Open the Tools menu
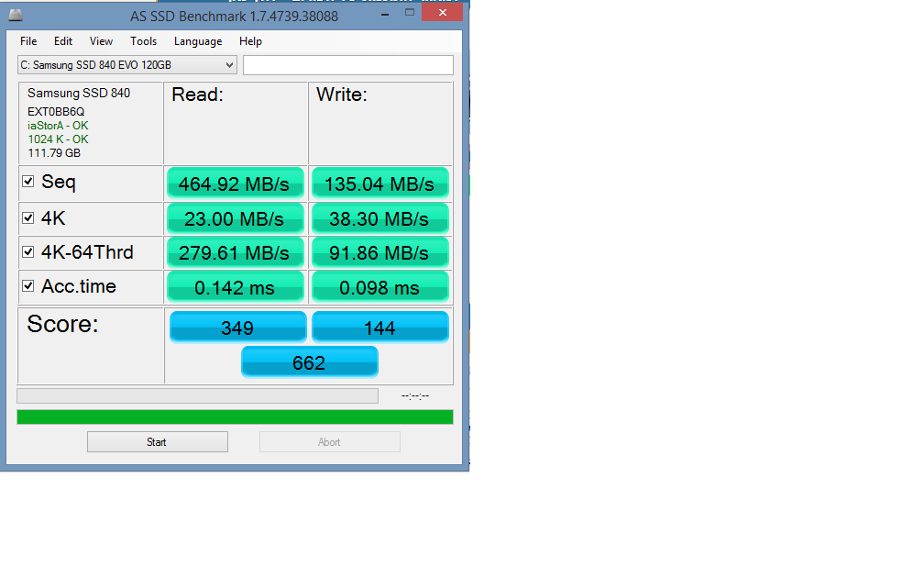Viewport: 924px width, 578px height. 143,41
